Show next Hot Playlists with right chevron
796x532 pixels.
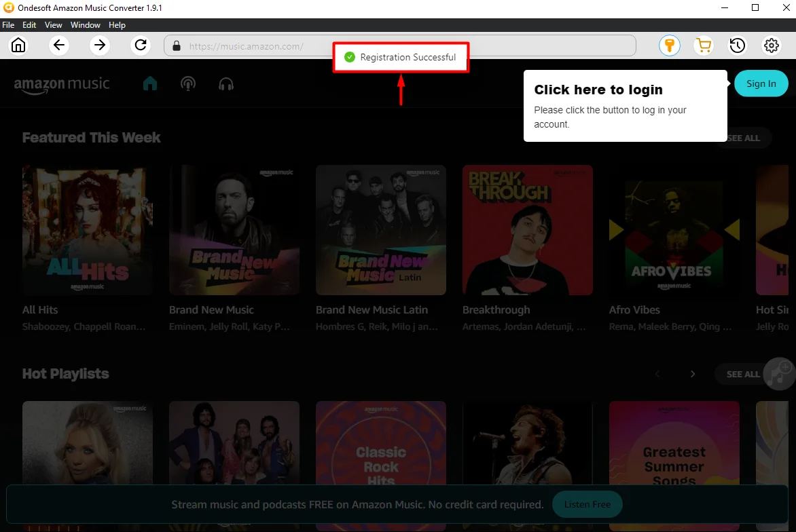[693, 375]
